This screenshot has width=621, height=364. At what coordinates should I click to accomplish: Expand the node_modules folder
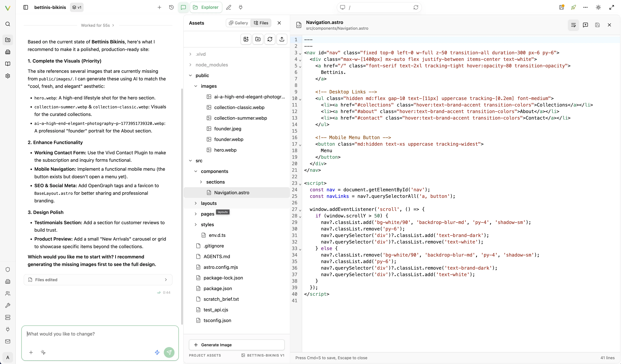(212, 65)
